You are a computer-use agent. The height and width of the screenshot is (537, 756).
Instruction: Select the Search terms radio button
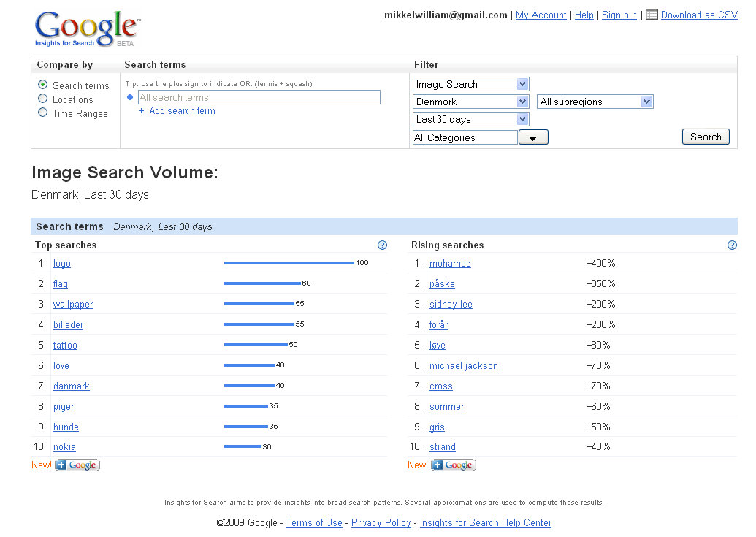click(x=43, y=85)
